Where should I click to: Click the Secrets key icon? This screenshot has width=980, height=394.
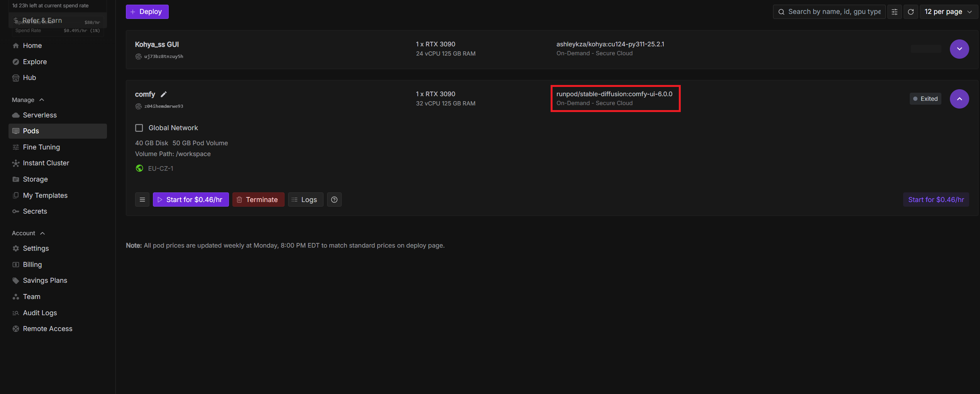pyautogui.click(x=16, y=211)
